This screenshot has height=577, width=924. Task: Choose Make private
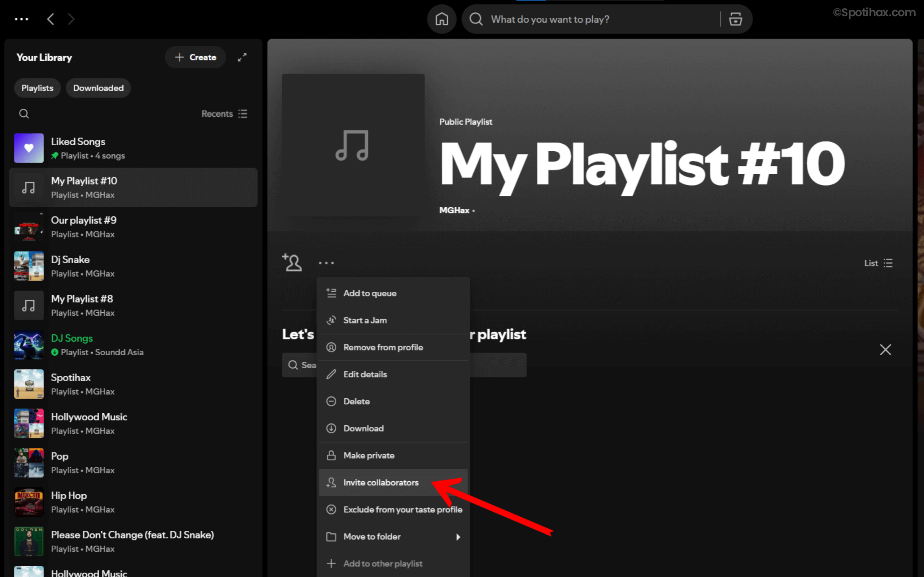coord(393,455)
